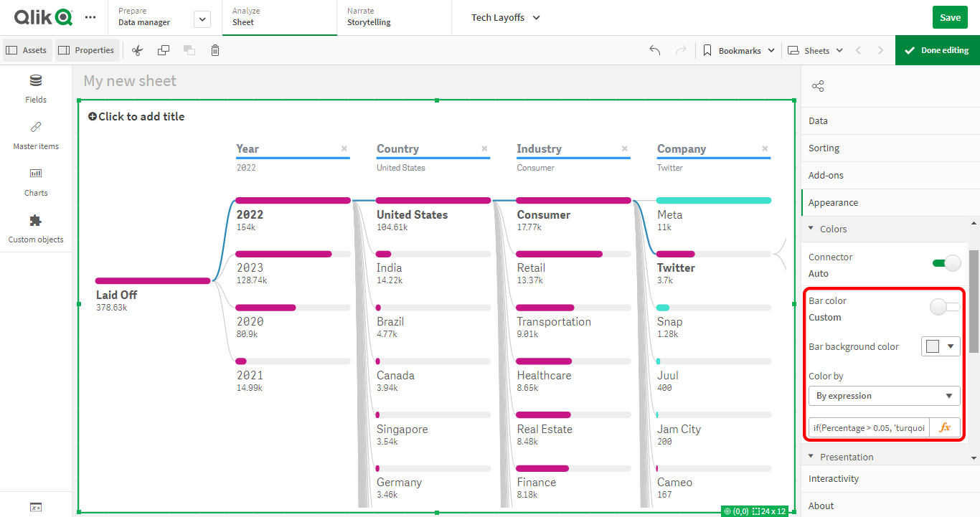Switch to the Properties tab
Screen dimensions: 980x517
[x=87, y=50]
